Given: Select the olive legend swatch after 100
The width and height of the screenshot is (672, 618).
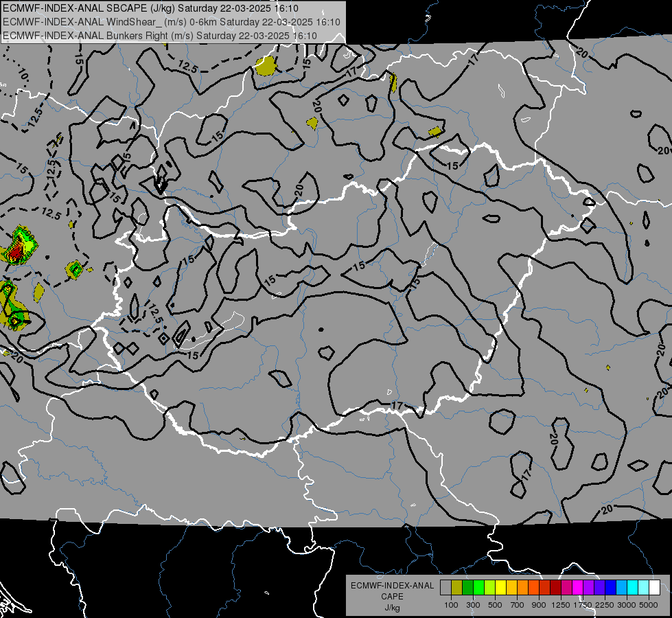Looking at the screenshot, I should click(x=457, y=587).
